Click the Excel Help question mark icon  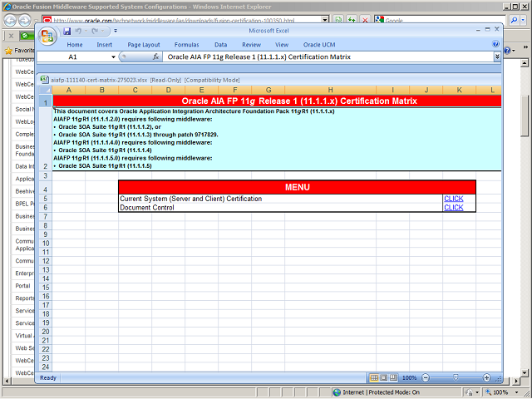[496, 44]
